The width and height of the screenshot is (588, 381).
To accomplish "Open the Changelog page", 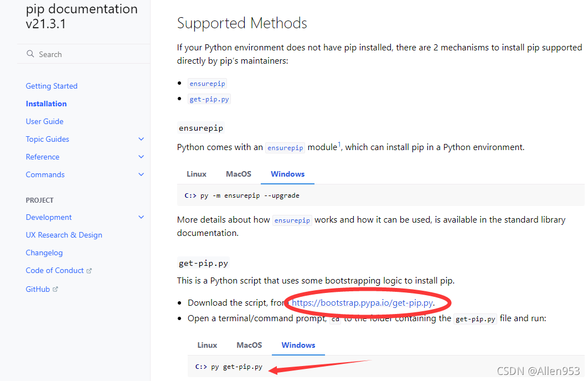I will pyautogui.click(x=44, y=253).
